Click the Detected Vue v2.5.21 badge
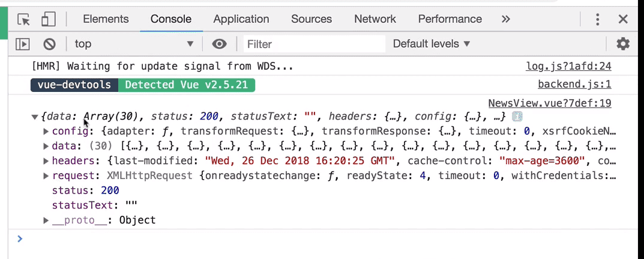 (187, 85)
